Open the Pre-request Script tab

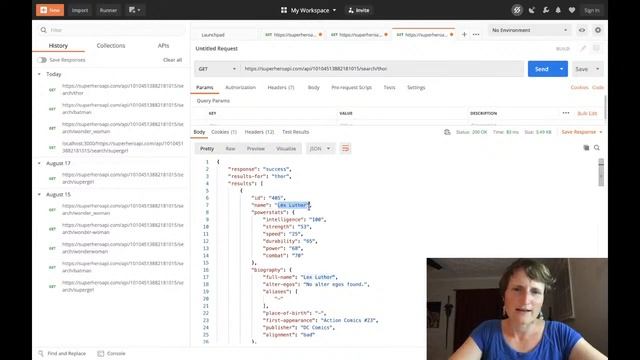click(x=351, y=87)
